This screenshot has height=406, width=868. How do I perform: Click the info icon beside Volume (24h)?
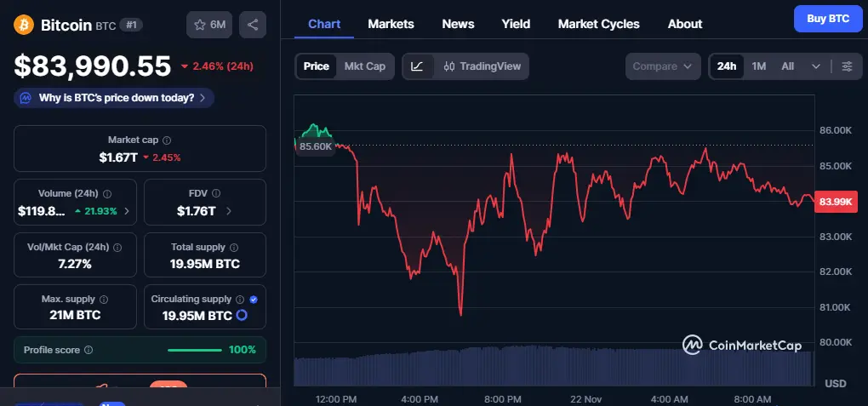tap(107, 194)
